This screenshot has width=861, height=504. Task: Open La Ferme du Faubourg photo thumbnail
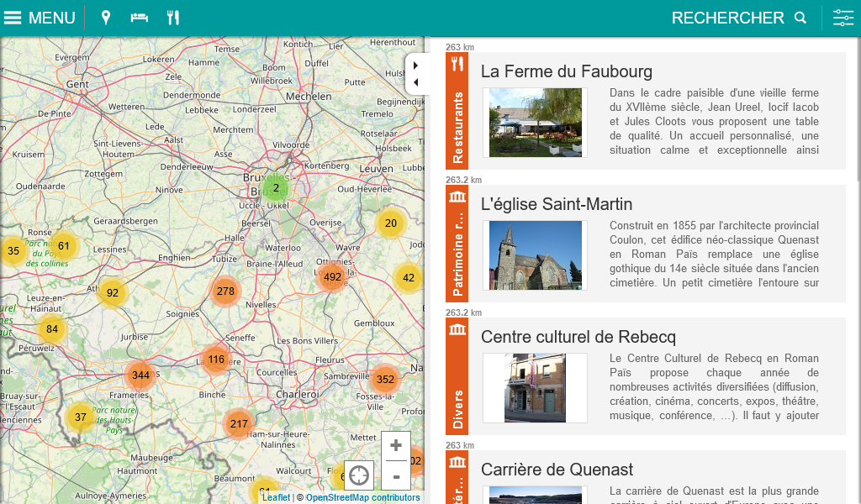[536, 123]
